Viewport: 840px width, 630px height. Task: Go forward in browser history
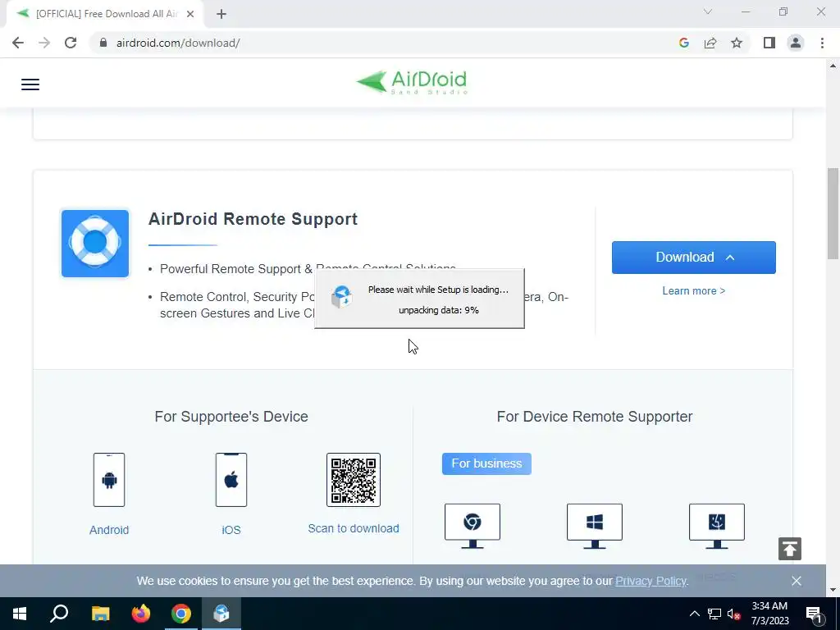[44, 43]
